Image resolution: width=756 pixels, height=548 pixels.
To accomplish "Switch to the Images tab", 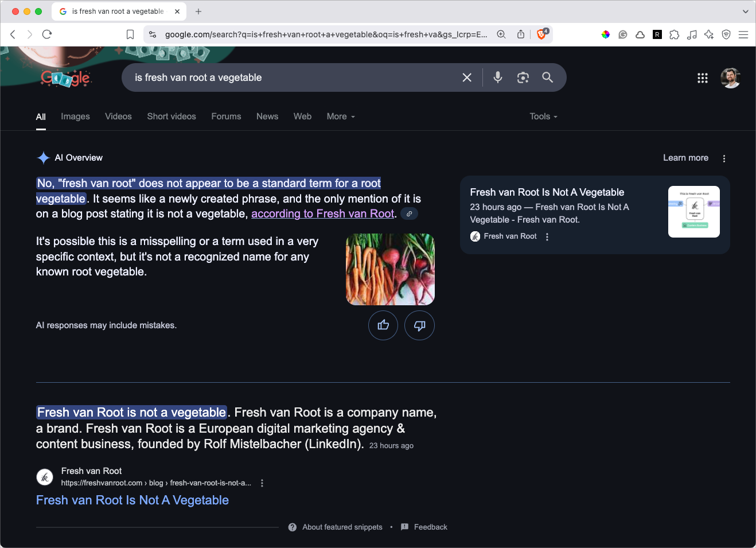I will coord(76,116).
